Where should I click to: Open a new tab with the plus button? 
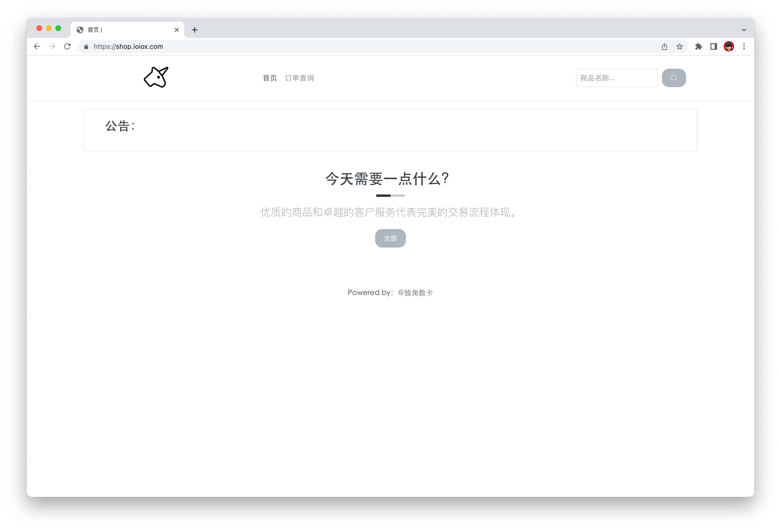pos(194,30)
